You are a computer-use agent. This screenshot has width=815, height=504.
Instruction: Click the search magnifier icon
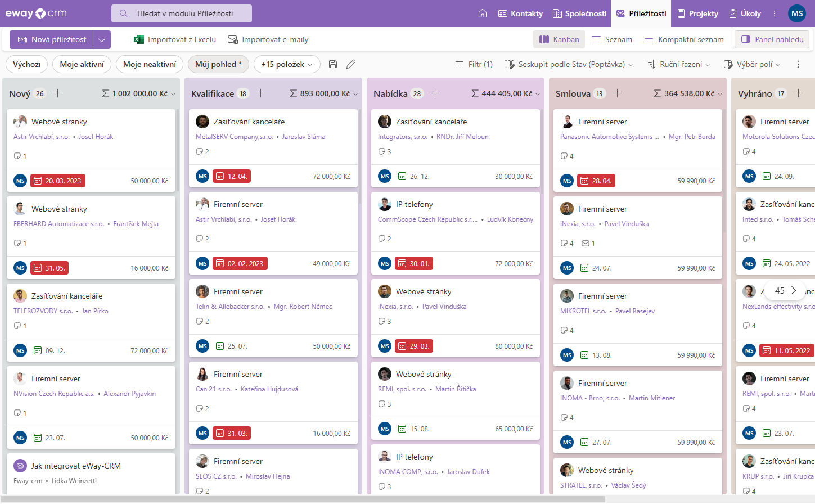click(124, 13)
